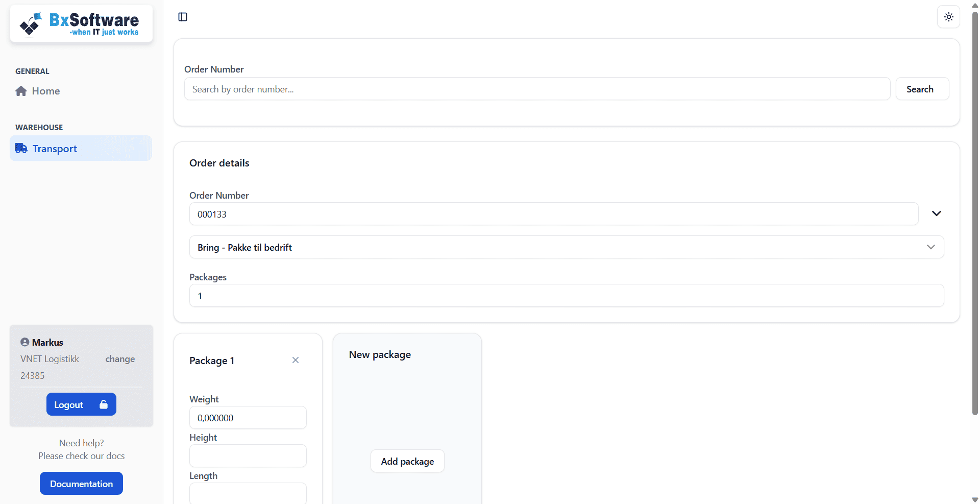Viewport: 980px width, 504px height.
Task: Click the Packages count input field
Action: [566, 296]
